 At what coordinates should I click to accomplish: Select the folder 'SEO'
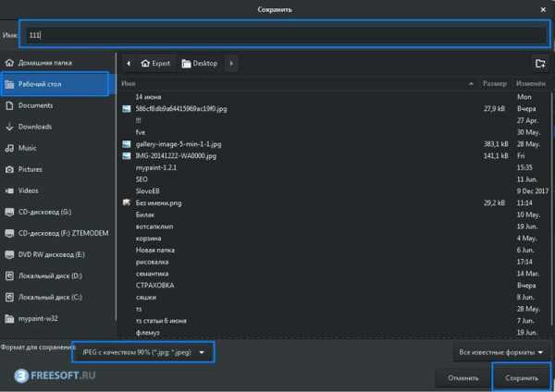click(142, 179)
